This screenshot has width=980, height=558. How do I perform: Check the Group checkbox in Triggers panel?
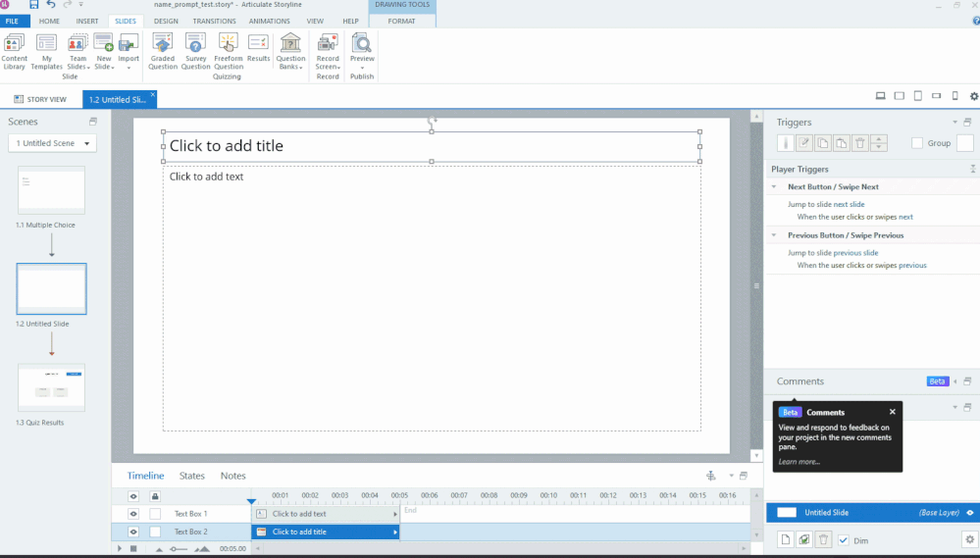pos(917,143)
